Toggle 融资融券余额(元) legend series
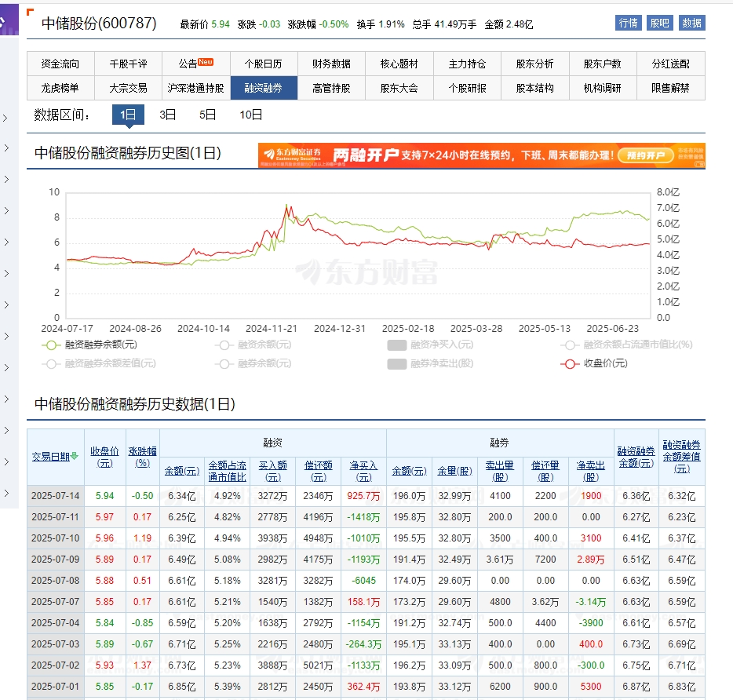The height and width of the screenshot is (700, 733). (89, 345)
